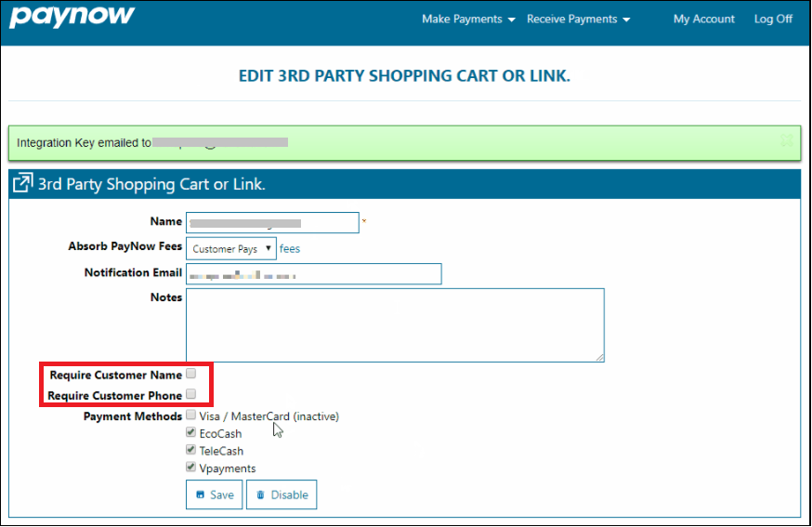Open the Make Payments menu
Viewport: 812px width, 527px height.
click(x=468, y=20)
